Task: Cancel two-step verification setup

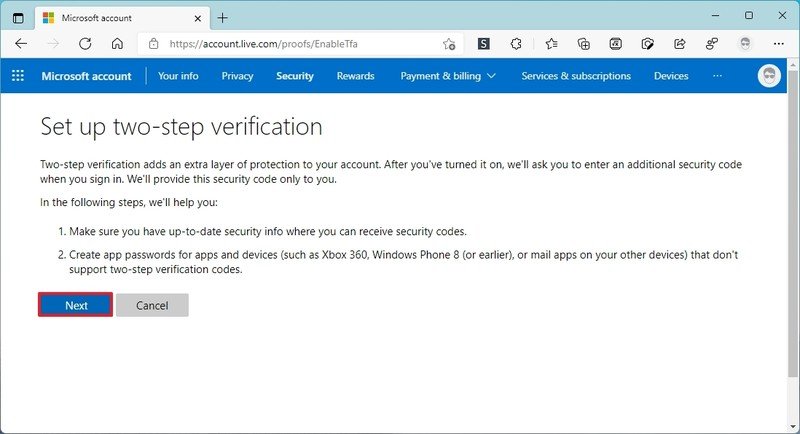Action: [x=152, y=305]
